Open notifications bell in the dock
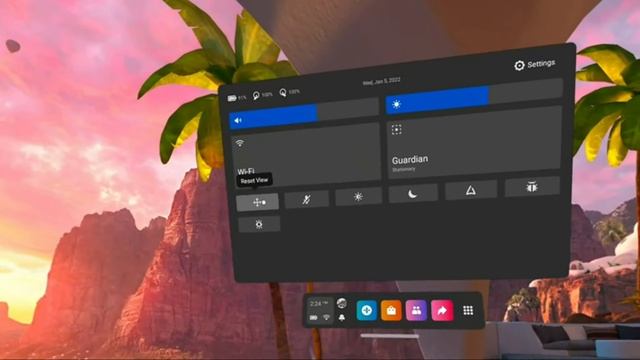This screenshot has width=640, height=360. 342,317
